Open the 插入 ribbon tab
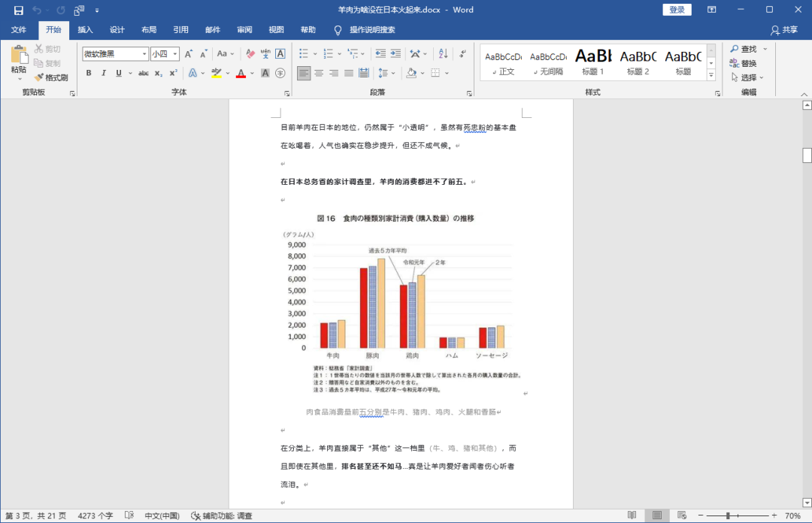The width and height of the screenshot is (812, 523). [86, 30]
